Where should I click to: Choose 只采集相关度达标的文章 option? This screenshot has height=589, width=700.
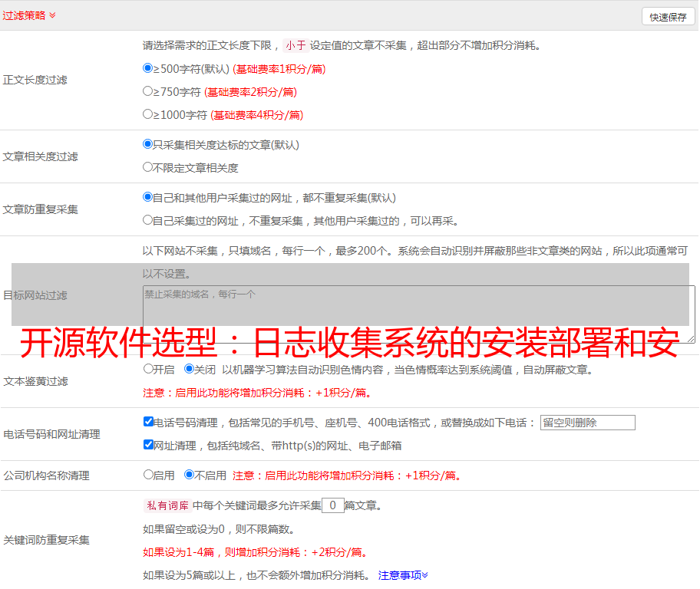(148, 144)
